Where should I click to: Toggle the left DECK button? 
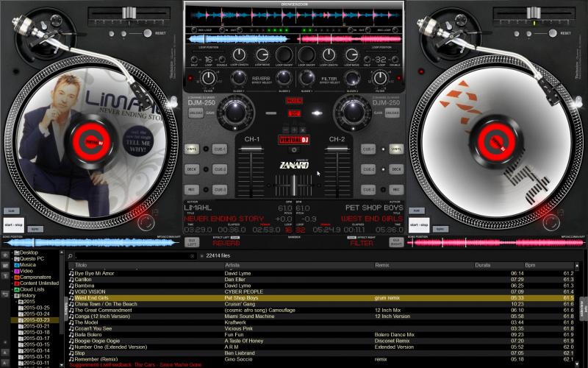(x=192, y=169)
